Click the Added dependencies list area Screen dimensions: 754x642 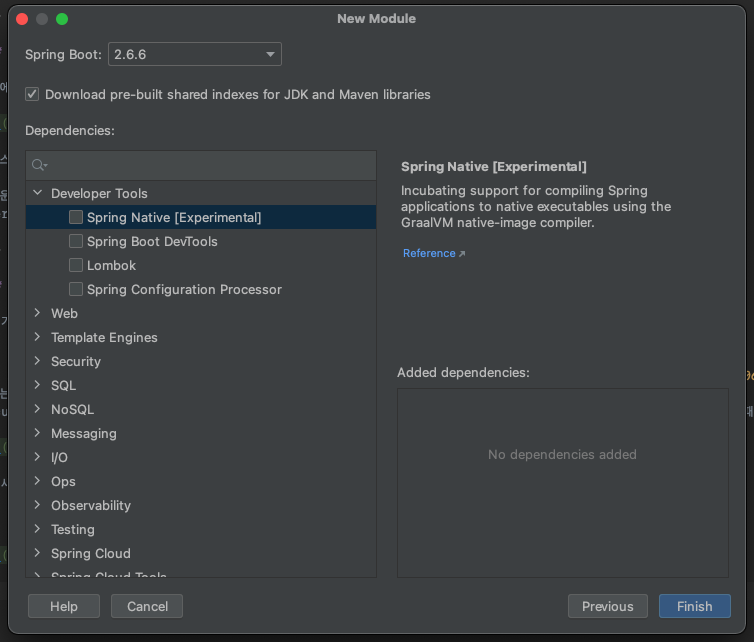tap(563, 483)
